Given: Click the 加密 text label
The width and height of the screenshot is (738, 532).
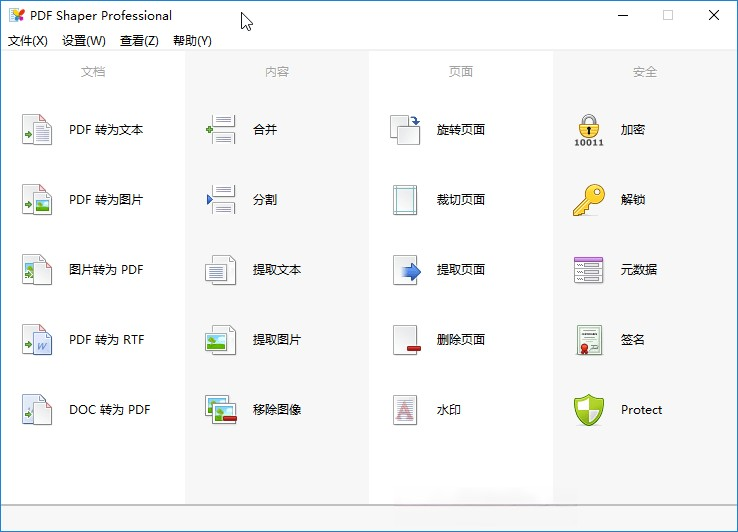Looking at the screenshot, I should tap(633, 129).
